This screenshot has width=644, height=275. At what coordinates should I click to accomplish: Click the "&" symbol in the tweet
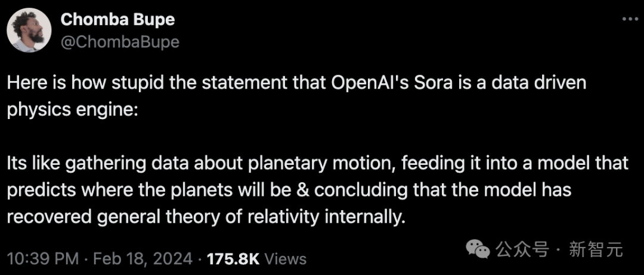pos(302,190)
